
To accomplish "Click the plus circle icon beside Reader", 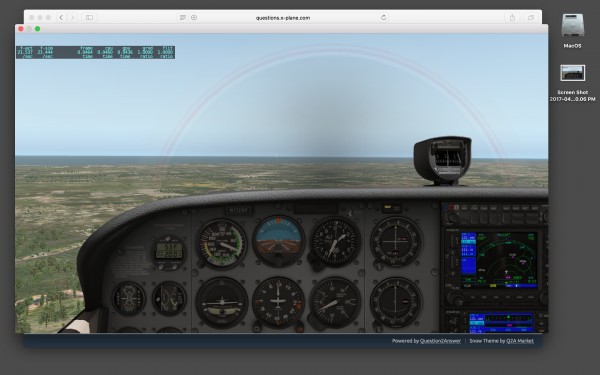I will point(194,18).
